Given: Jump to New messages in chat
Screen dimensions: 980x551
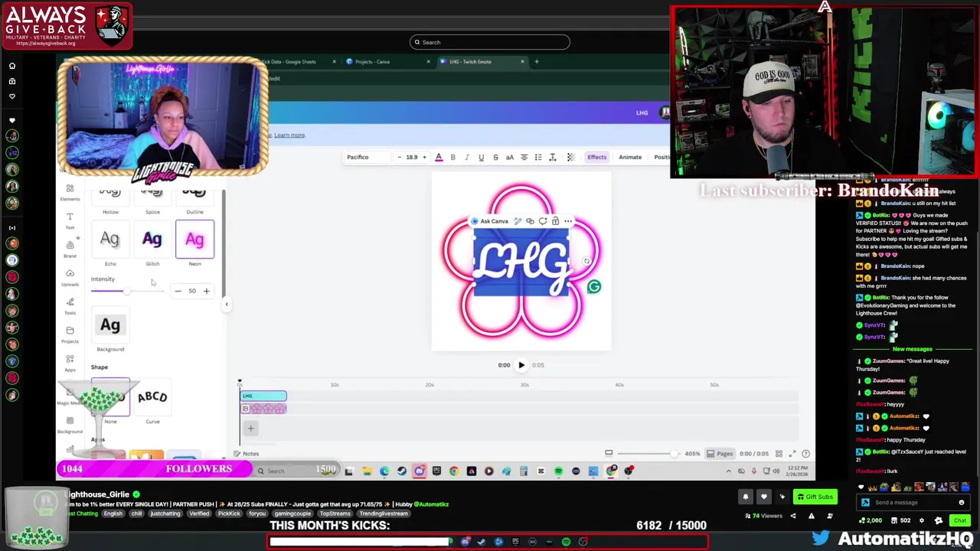Looking at the screenshot, I should (x=912, y=349).
